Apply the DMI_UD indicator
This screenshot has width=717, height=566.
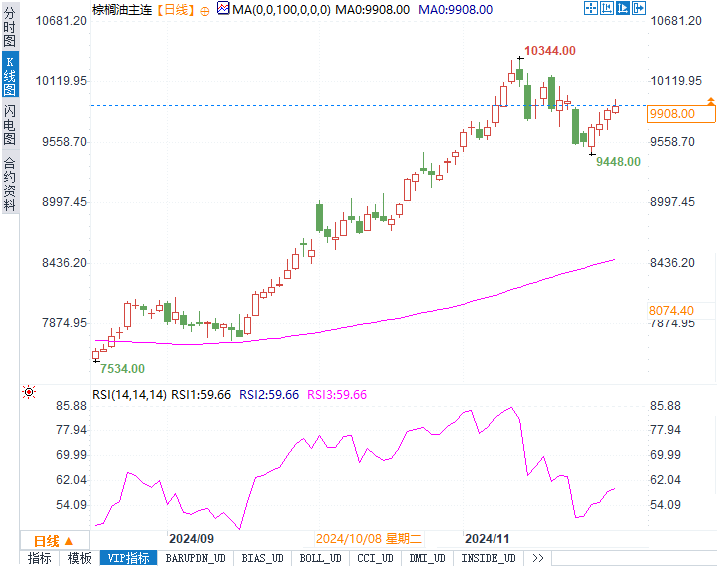(428, 558)
